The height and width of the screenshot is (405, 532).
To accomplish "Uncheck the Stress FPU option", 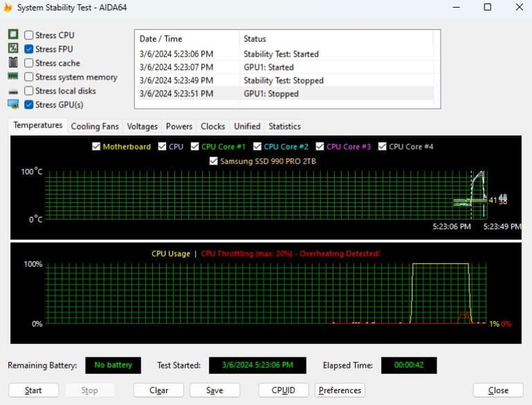I will point(29,49).
